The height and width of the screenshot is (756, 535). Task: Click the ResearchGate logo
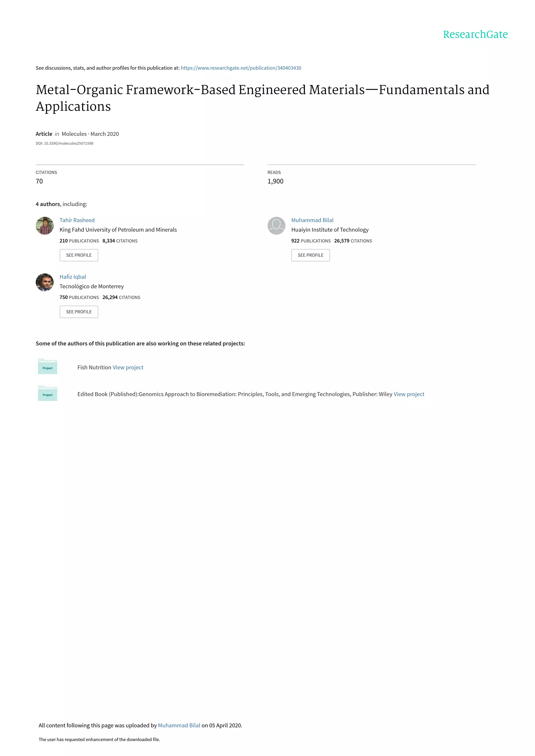(475, 34)
